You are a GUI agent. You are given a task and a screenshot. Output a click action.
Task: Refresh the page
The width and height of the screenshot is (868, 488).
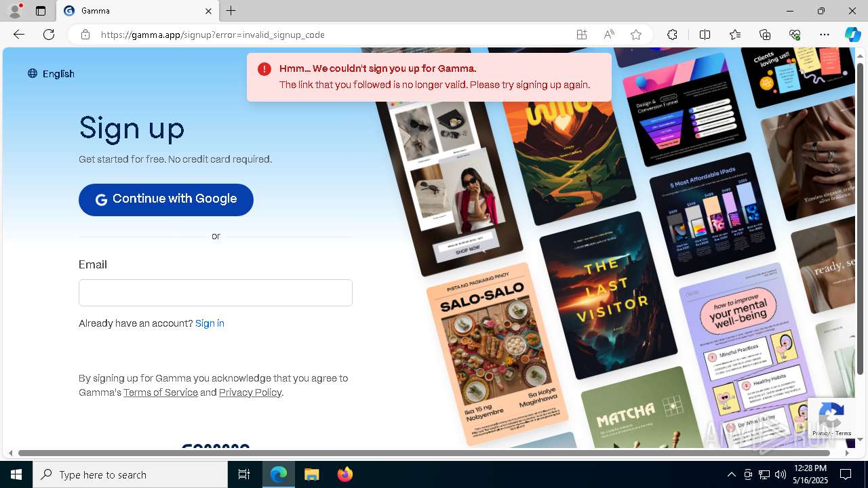[x=49, y=35]
